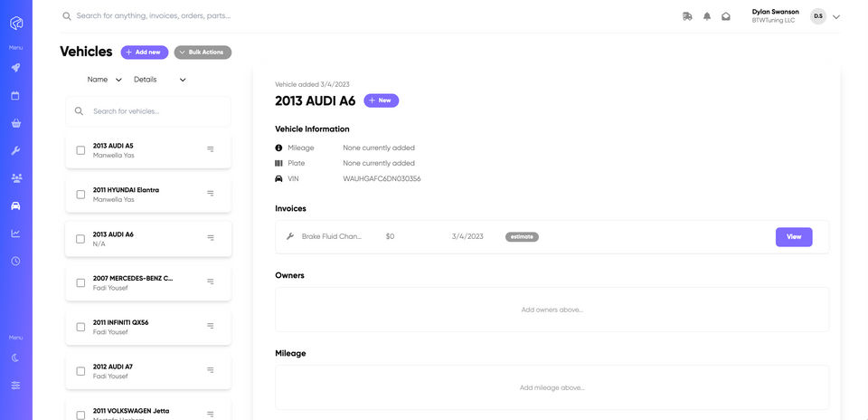The width and height of the screenshot is (868, 420).
Task: Open the rocket icon in sidebar
Action: [15, 68]
